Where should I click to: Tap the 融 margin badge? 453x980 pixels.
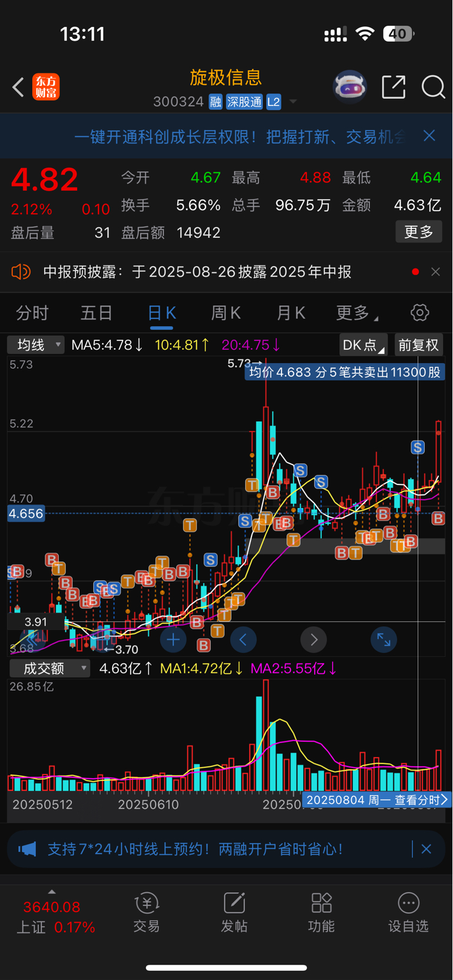pyautogui.click(x=216, y=102)
